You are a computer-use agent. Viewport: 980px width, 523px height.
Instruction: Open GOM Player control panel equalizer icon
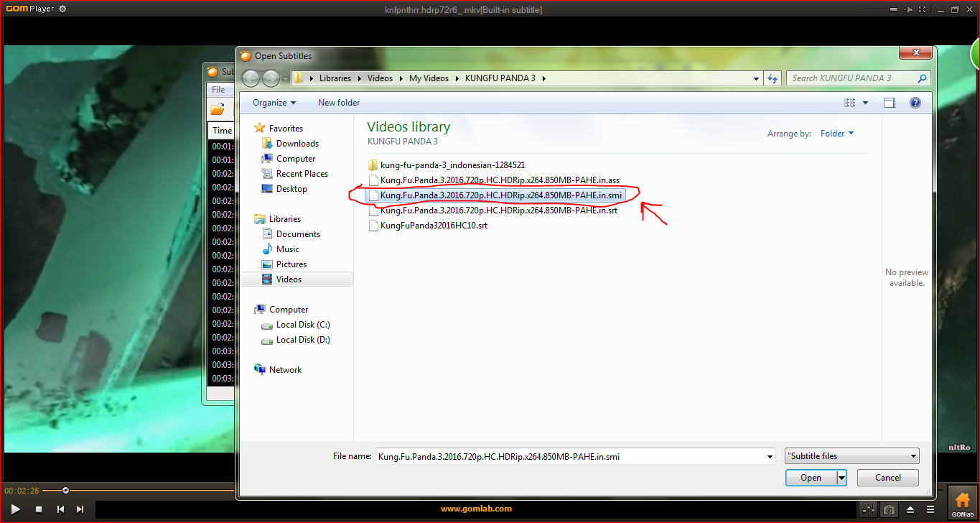click(x=869, y=509)
